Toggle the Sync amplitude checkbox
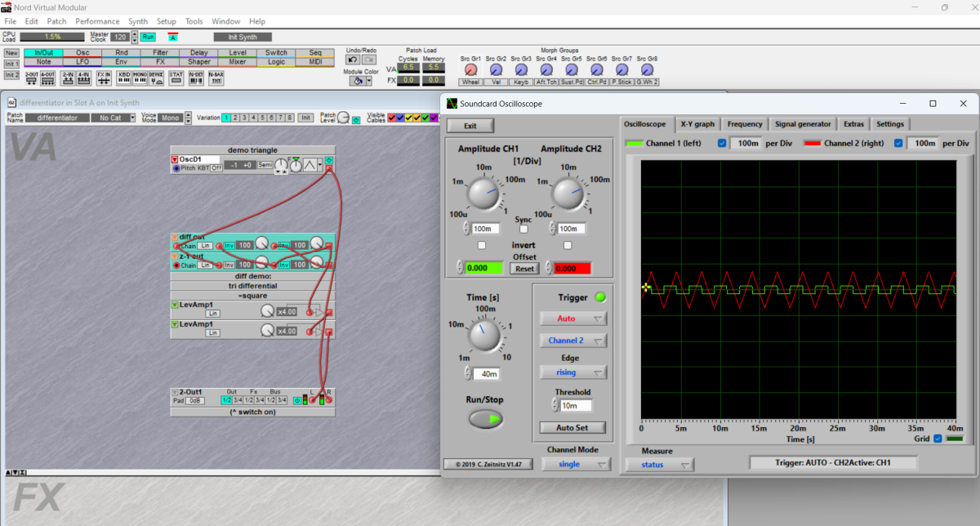 coord(523,230)
